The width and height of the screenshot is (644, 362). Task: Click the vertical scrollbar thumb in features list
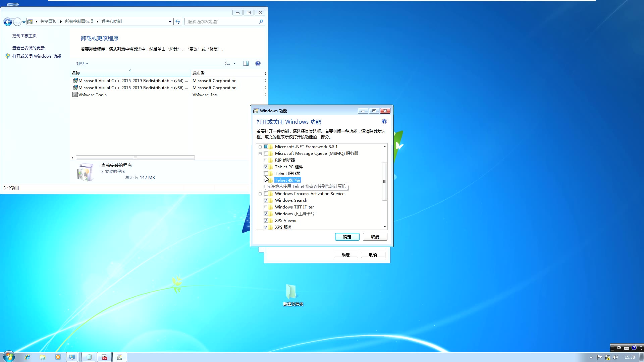point(384,182)
